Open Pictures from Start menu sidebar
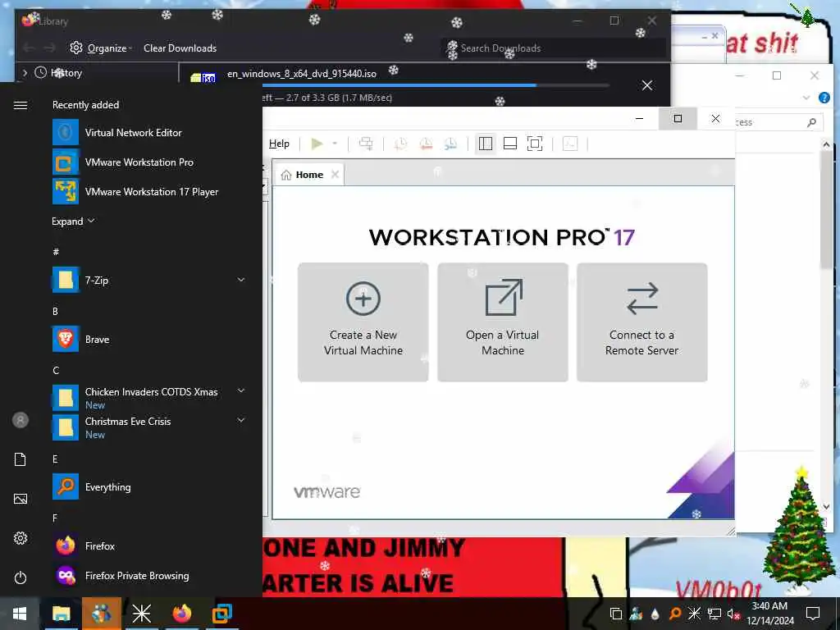This screenshot has width=840, height=630. (x=21, y=499)
